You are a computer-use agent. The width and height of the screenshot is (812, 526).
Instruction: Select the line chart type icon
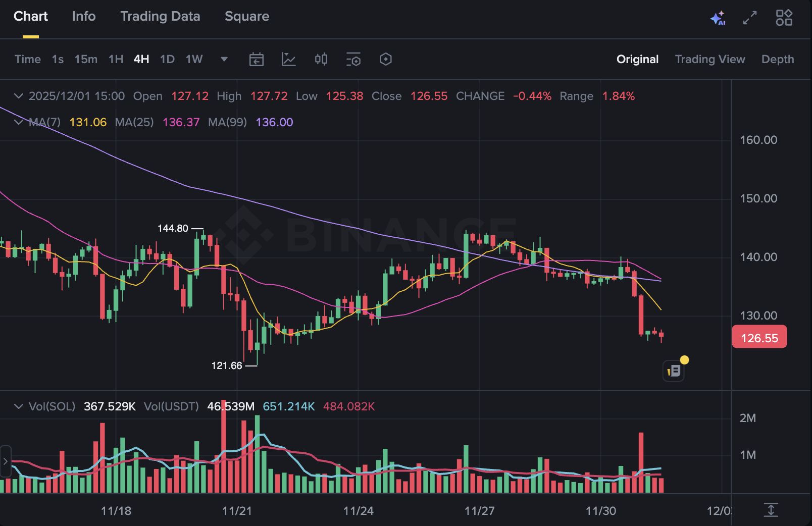289,59
